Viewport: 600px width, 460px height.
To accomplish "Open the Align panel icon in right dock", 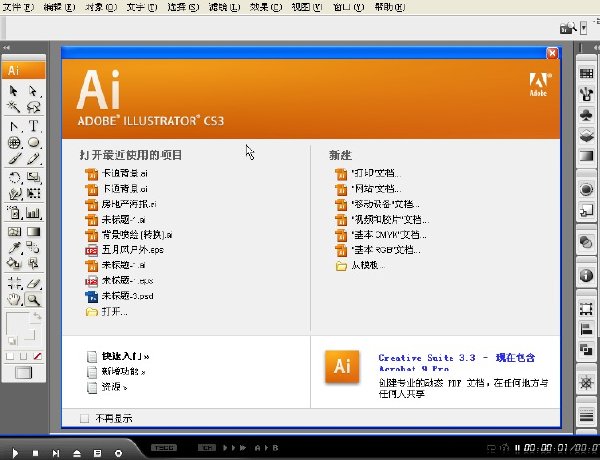I will click(x=586, y=329).
